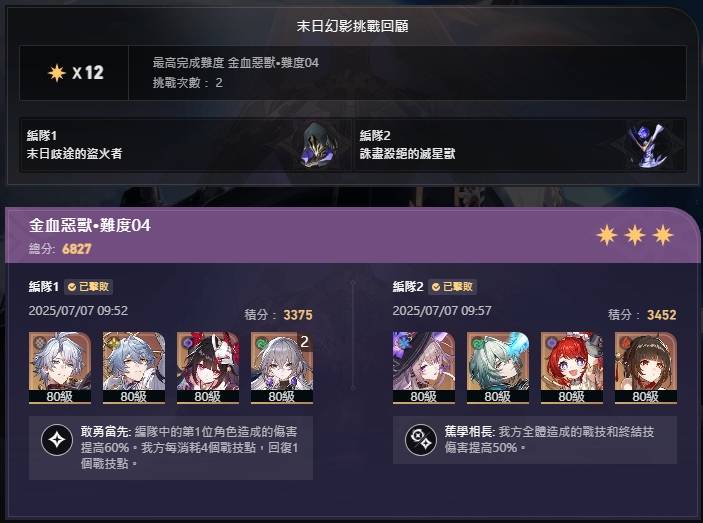Click the 已擊敗 badge beside 編隊1
This screenshot has height=523, width=703.
click(88, 287)
